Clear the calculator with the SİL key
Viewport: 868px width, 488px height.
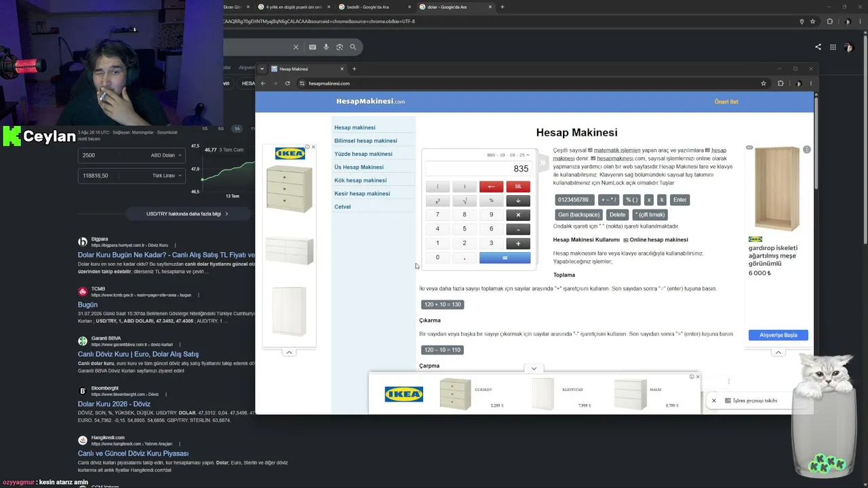point(518,186)
